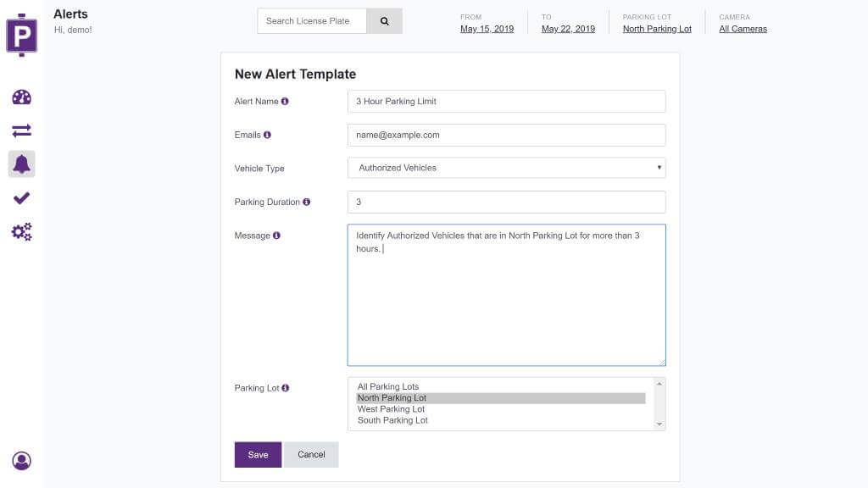The width and height of the screenshot is (868, 488).
Task: Expand the Vehicle Type dropdown
Action: 507,168
